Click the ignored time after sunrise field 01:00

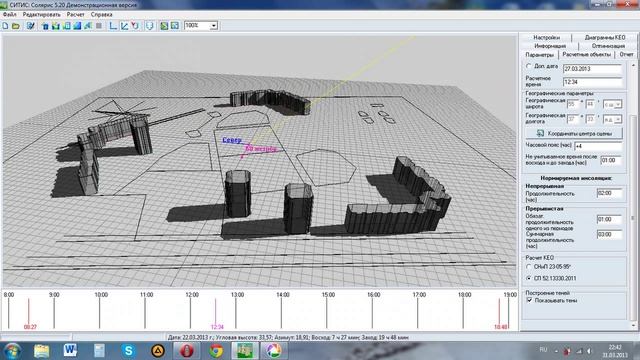click(x=611, y=160)
